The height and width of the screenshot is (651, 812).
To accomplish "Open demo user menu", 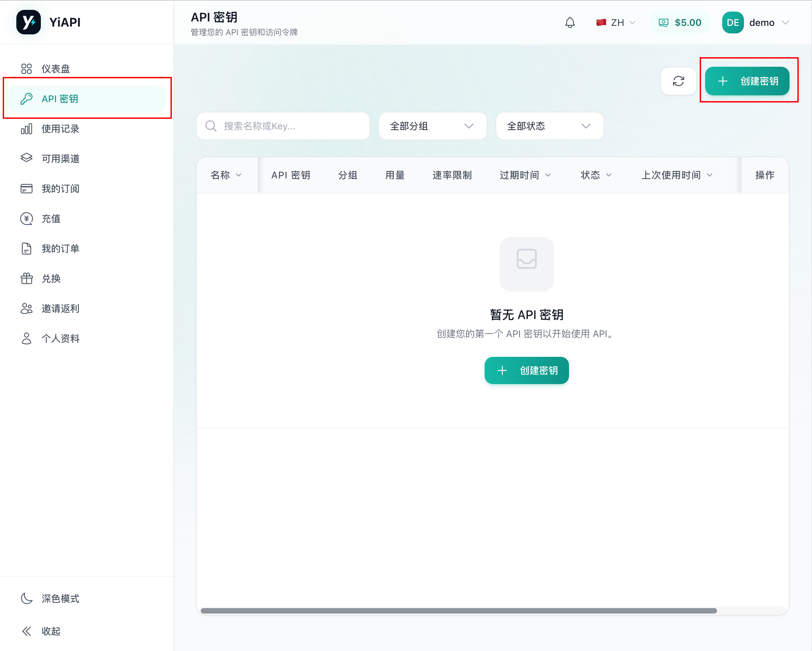I will (756, 22).
